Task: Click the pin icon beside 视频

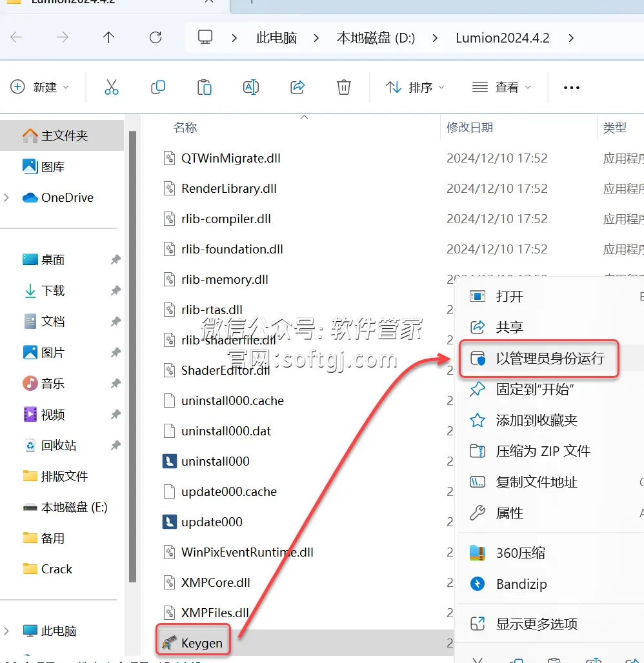Action: click(116, 414)
